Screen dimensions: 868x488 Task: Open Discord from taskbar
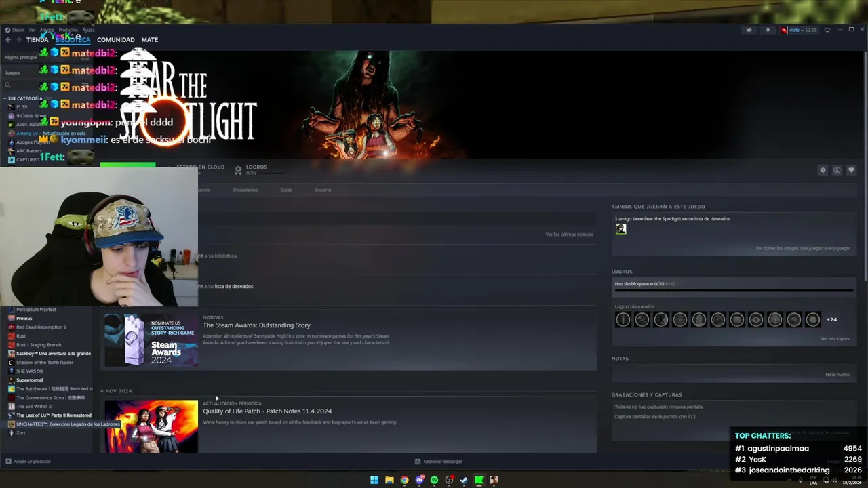419,480
